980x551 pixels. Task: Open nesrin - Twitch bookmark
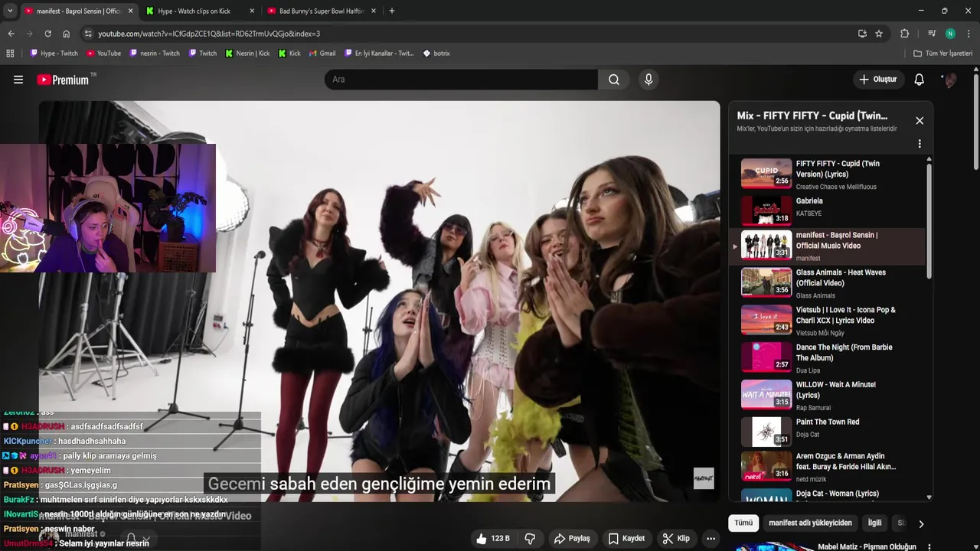155,54
